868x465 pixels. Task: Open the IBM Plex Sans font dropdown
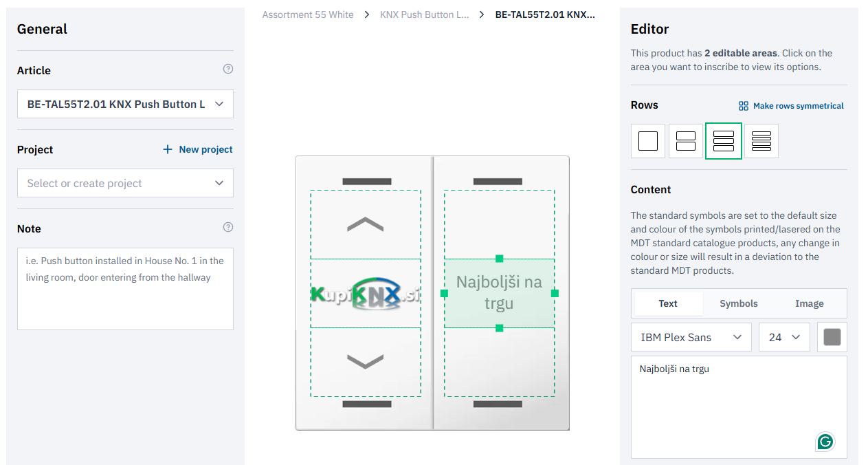tap(691, 337)
